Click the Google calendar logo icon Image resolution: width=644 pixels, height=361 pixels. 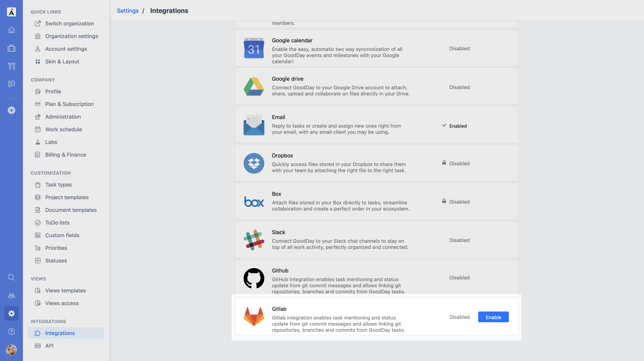point(254,48)
